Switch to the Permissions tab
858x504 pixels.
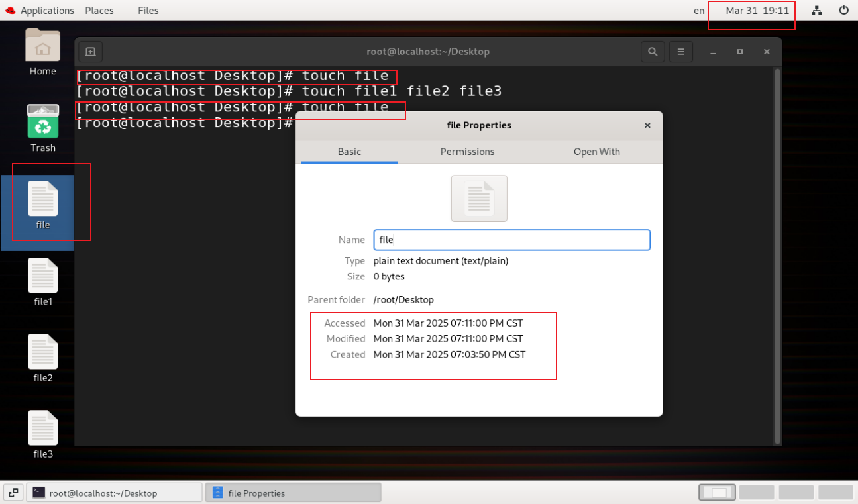tap(467, 152)
